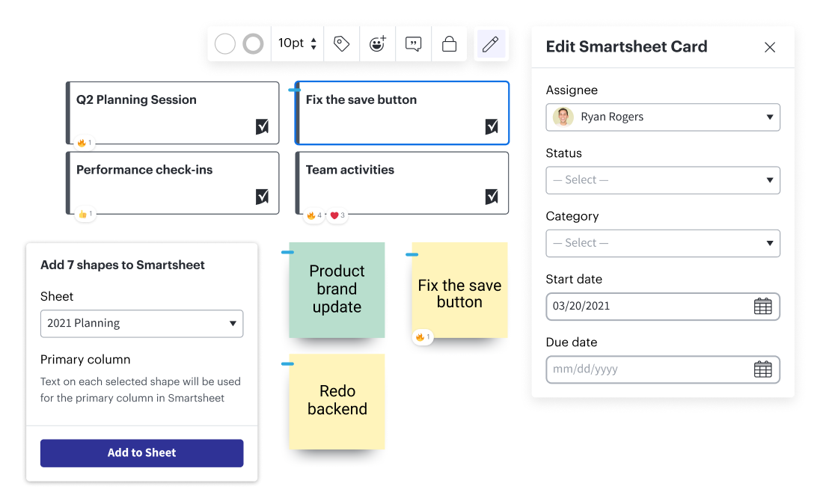Click the Smartsheet icon on Team activities card
The height and width of the screenshot is (504, 829).
(492, 197)
